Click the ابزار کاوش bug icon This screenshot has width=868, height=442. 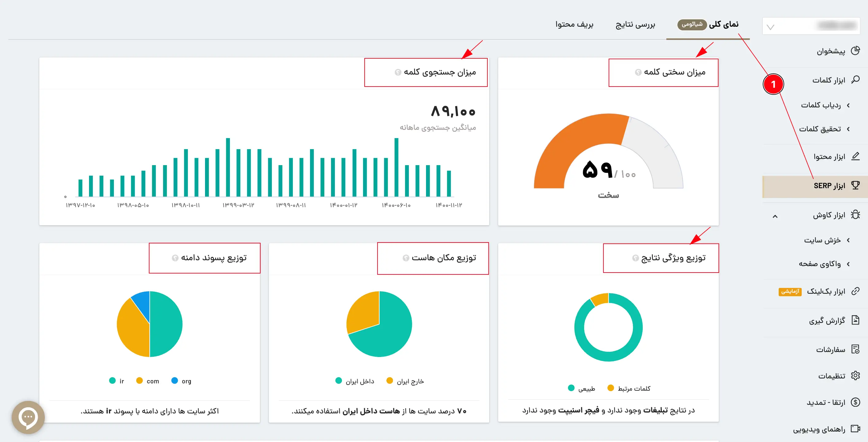coord(855,215)
